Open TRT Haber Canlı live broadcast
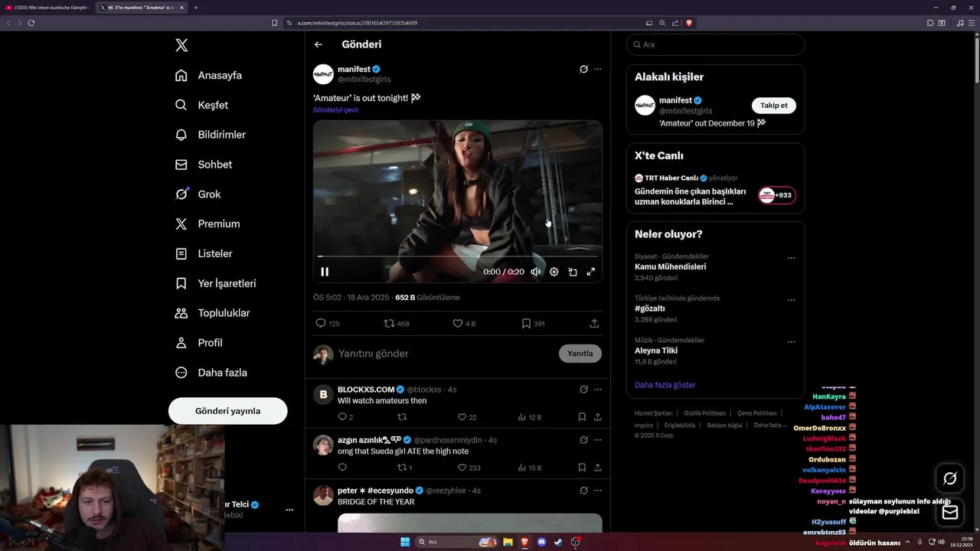Image resolution: width=980 pixels, height=551 pixels. coord(715,190)
